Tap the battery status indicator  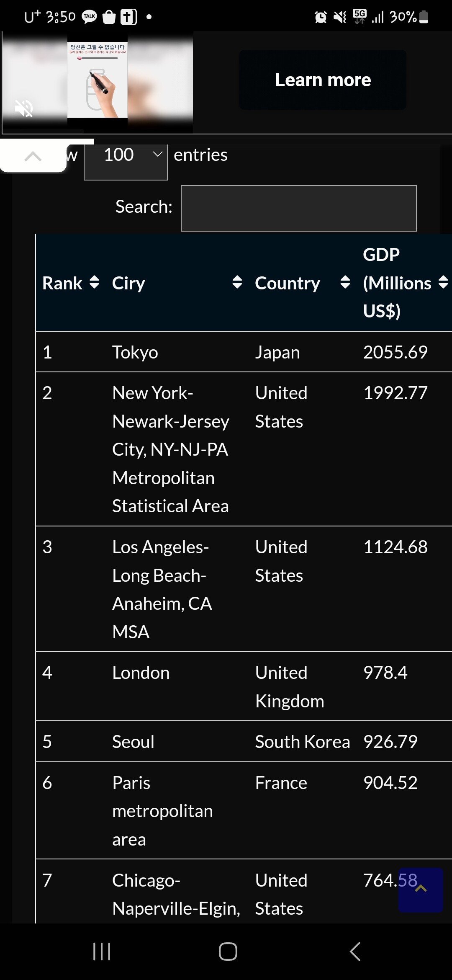(424, 17)
